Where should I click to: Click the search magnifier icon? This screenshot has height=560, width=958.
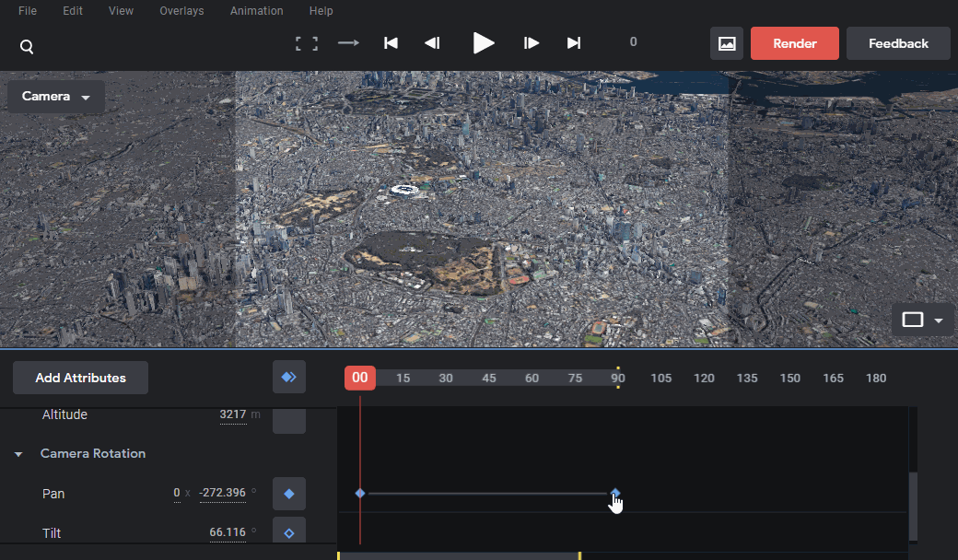(x=27, y=46)
